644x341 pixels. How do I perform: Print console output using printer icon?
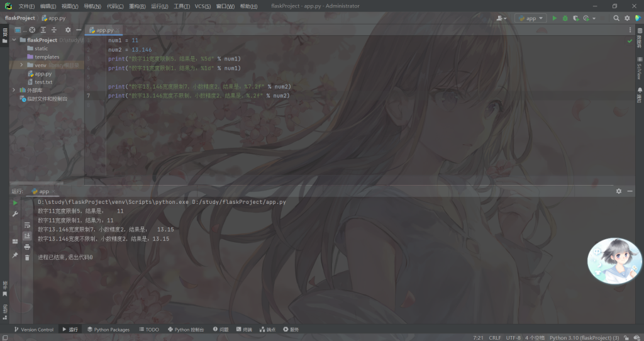(x=27, y=247)
